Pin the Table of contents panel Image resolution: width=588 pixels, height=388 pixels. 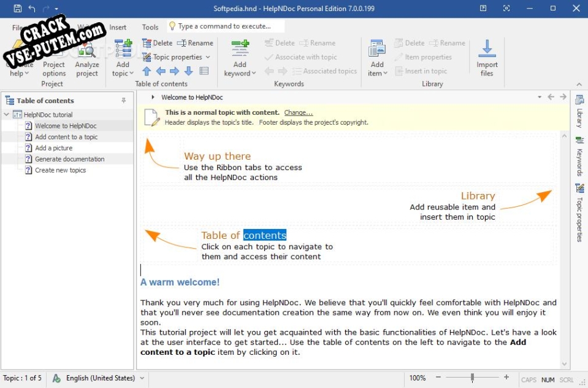[x=124, y=100]
